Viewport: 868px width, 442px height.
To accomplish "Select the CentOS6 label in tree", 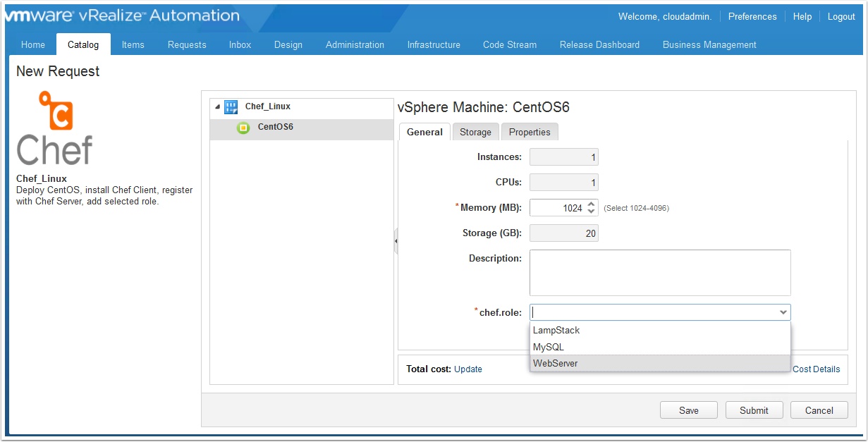I will [x=276, y=127].
